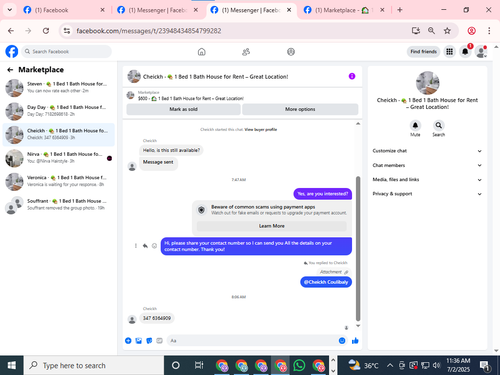Open Souffrant's conversation

(x=59, y=204)
